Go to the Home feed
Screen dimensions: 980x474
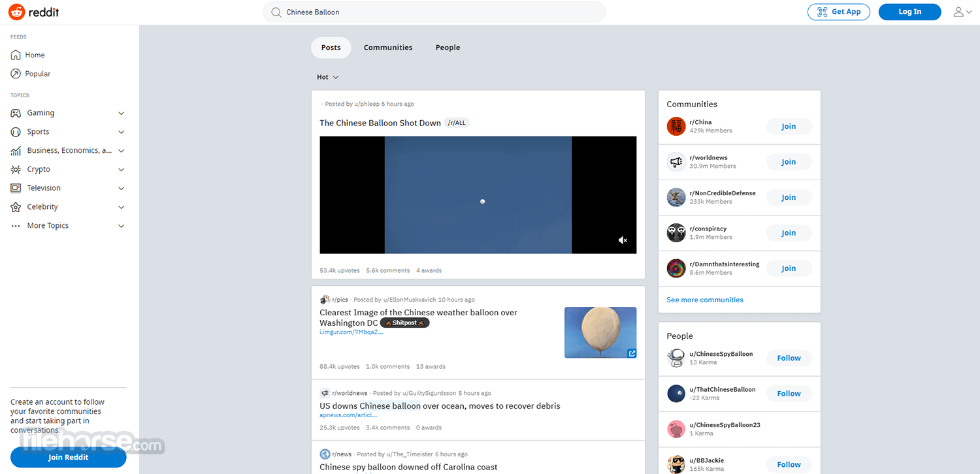tap(35, 55)
